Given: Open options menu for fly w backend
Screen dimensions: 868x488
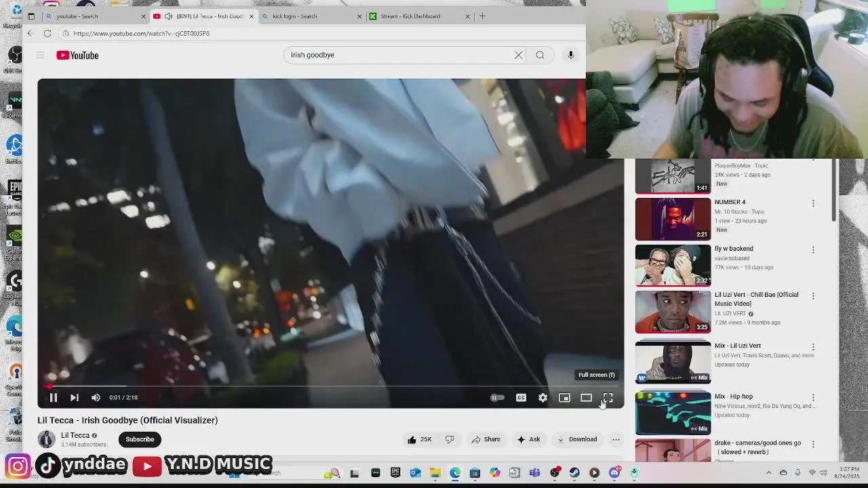Looking at the screenshot, I should coord(813,250).
